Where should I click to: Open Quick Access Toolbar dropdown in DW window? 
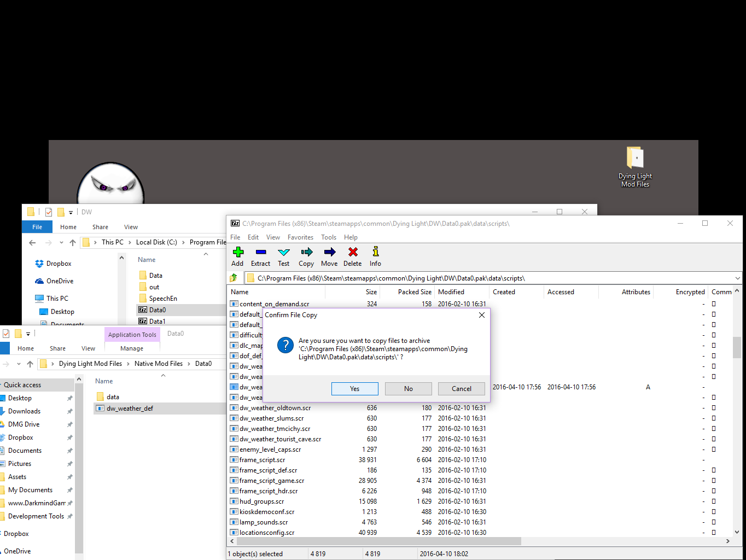coord(71,212)
